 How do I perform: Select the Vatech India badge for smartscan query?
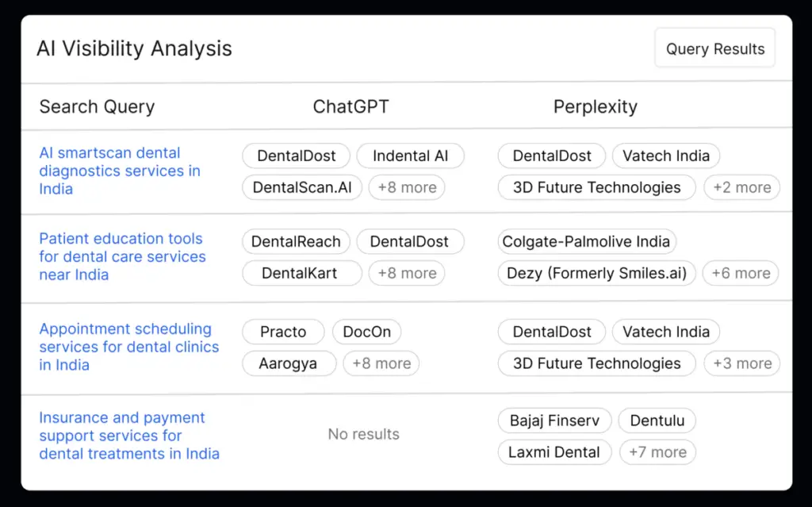(x=665, y=156)
